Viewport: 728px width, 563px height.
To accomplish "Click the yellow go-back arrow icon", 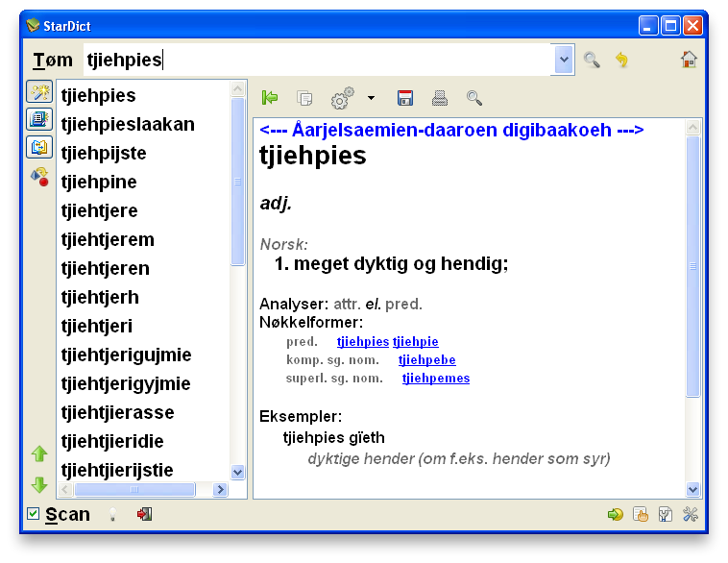I will [621, 60].
